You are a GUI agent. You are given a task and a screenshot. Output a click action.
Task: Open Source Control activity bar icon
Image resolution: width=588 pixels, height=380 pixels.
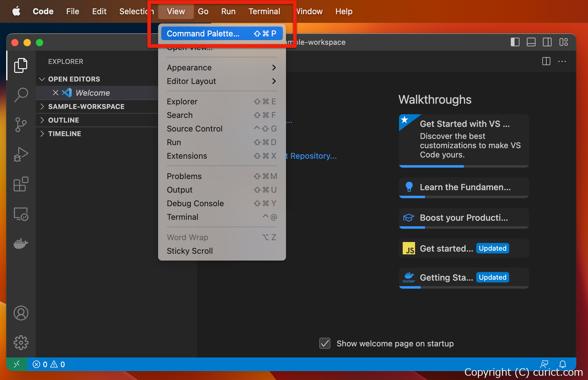21,124
